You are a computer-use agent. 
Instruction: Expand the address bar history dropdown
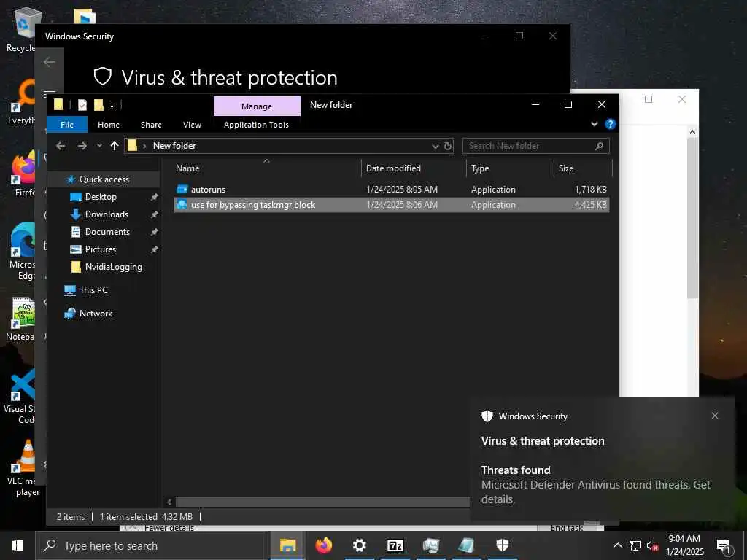click(435, 146)
